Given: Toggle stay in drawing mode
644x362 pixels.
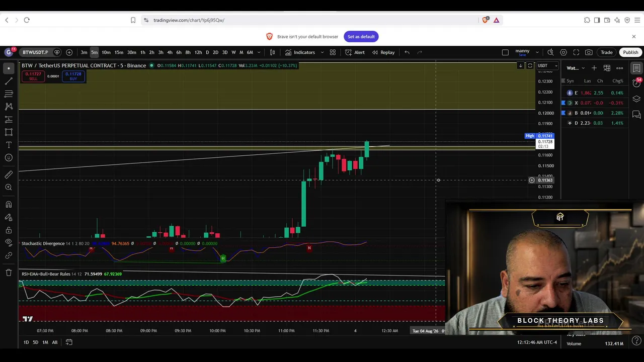Looking at the screenshot, I should pyautogui.click(x=9, y=218).
